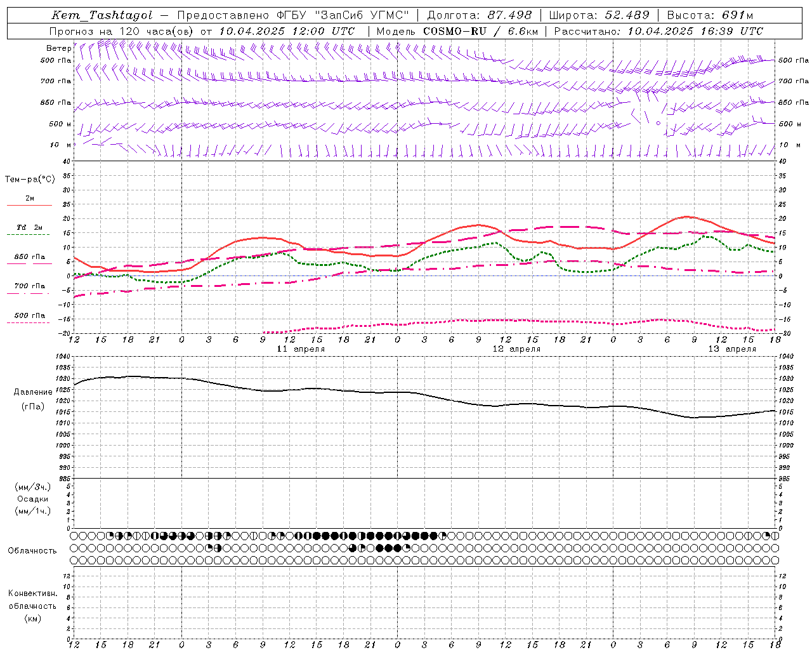This screenshot has height=650, width=812.
Task: Click the 11 апреля date label
Action: [301, 349]
